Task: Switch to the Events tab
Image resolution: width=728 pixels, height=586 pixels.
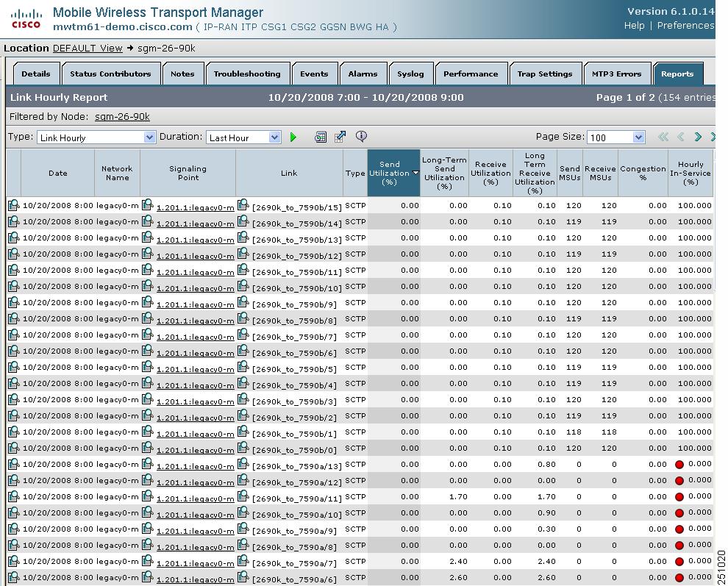Action: pyautogui.click(x=314, y=74)
